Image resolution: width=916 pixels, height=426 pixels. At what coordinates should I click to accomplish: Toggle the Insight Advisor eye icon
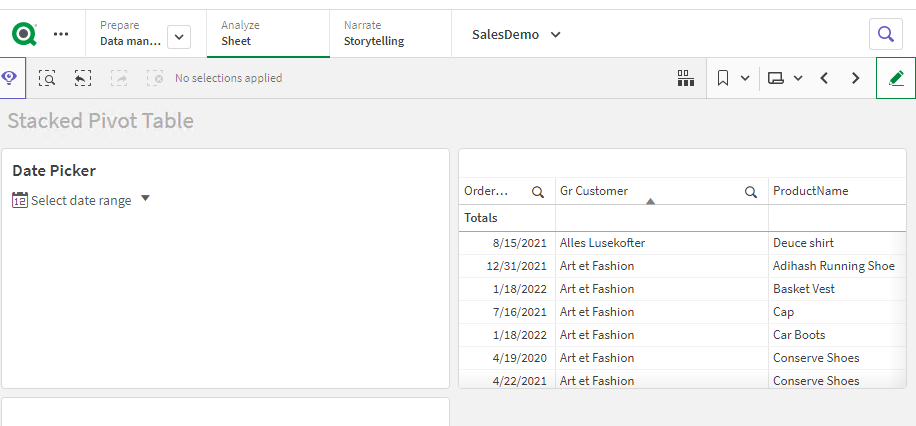point(10,78)
